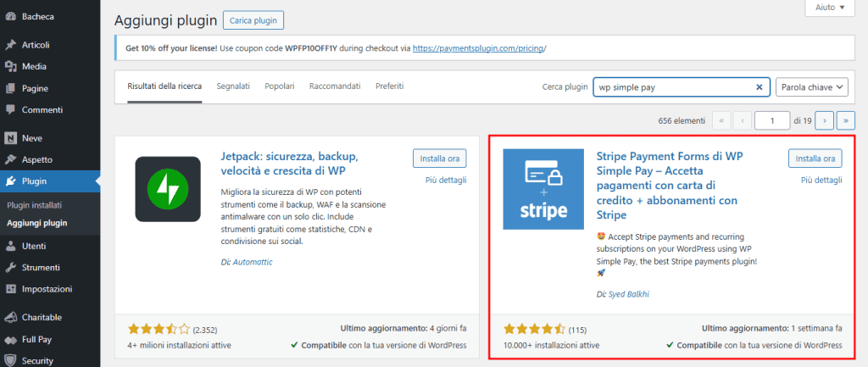Install Stripe Payment Forms plugin now
The height and width of the screenshot is (367, 868).
point(815,158)
